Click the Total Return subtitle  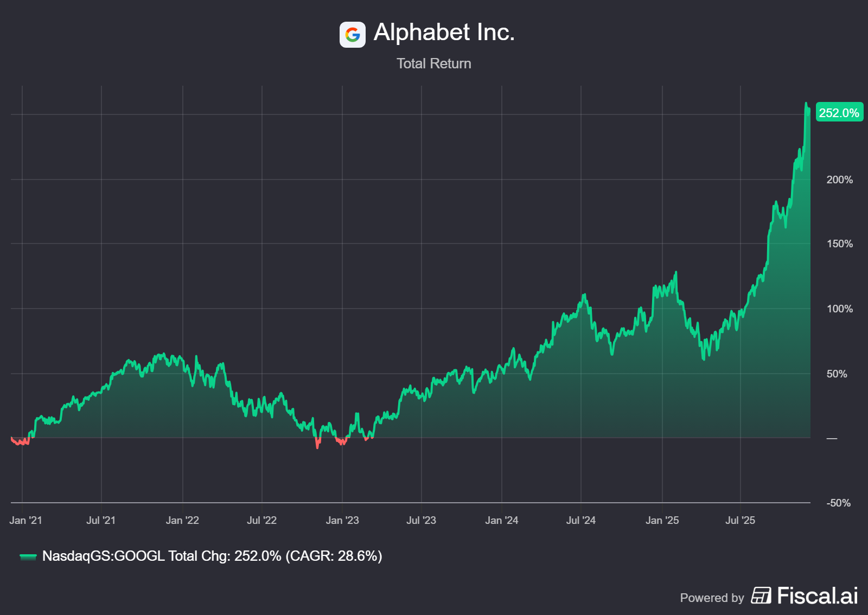(x=433, y=63)
